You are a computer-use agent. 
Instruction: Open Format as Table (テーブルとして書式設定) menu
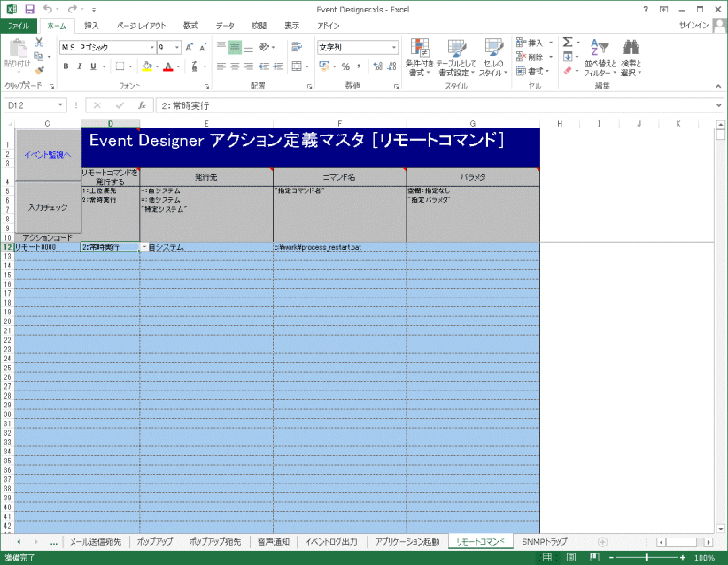(456, 57)
